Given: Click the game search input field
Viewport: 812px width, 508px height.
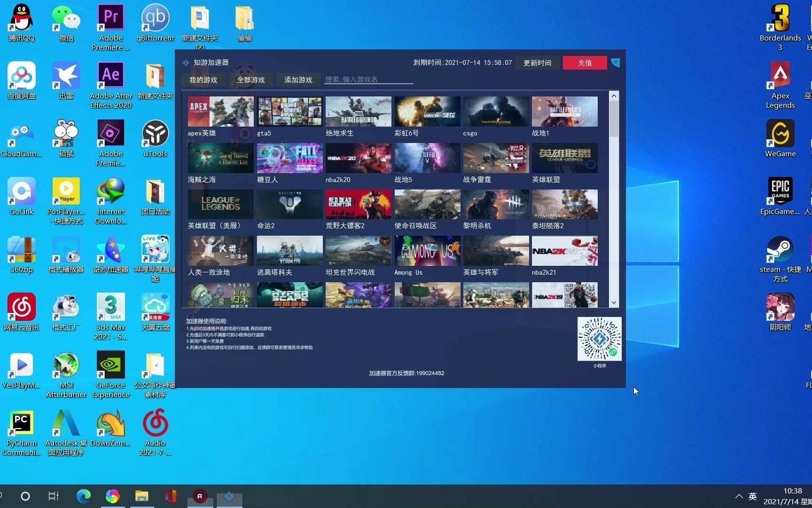Looking at the screenshot, I should 369,79.
